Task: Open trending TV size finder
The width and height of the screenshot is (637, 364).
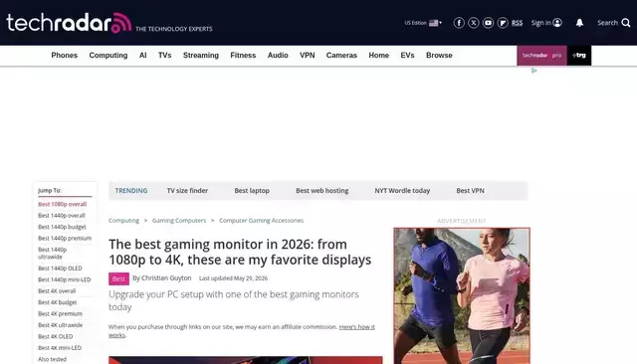Action: point(187,190)
